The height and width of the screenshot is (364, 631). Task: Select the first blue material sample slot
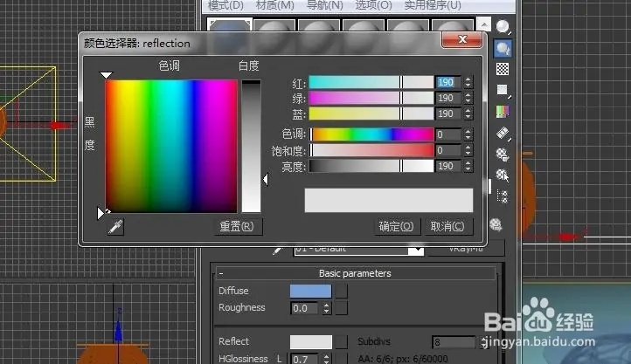click(x=230, y=25)
